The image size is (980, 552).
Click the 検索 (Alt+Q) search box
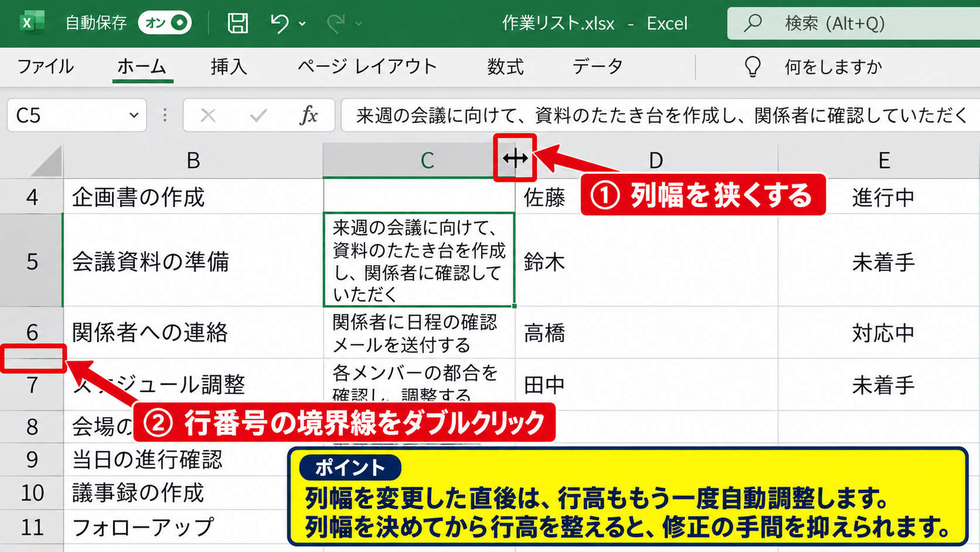[853, 23]
